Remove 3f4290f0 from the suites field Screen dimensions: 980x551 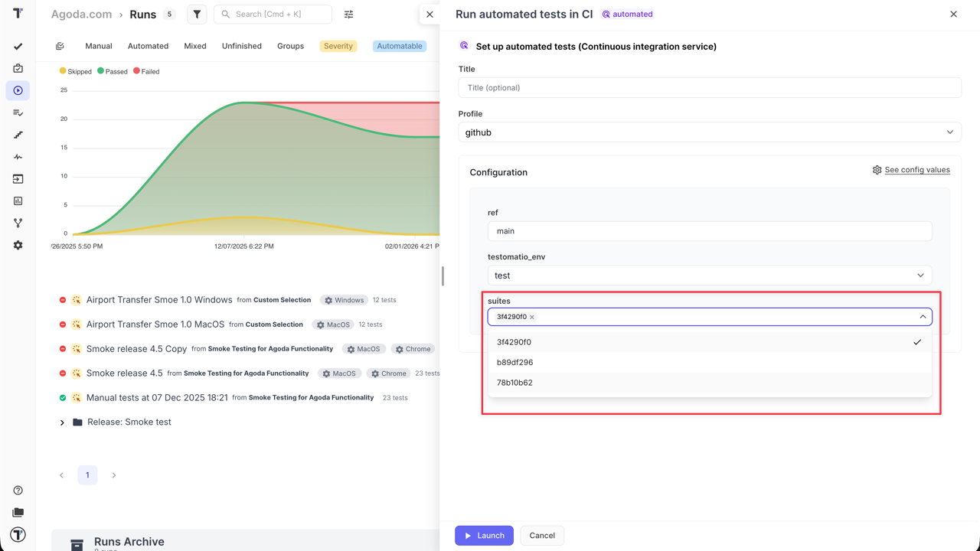[531, 316]
